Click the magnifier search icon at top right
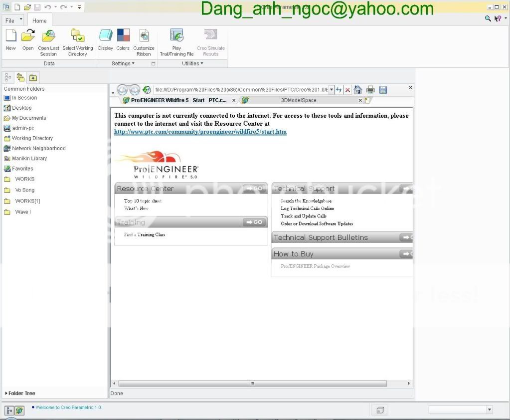This screenshot has width=510, height=420. pos(488,18)
